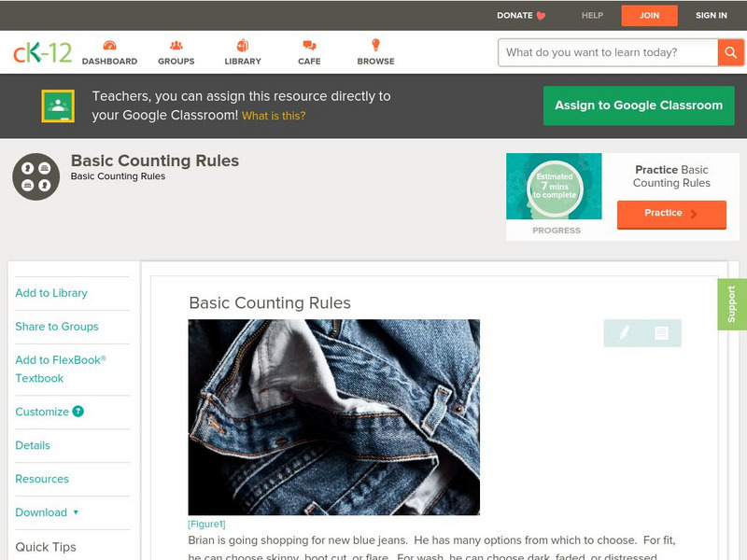Open the DASHBOARD menu label

coord(109,62)
